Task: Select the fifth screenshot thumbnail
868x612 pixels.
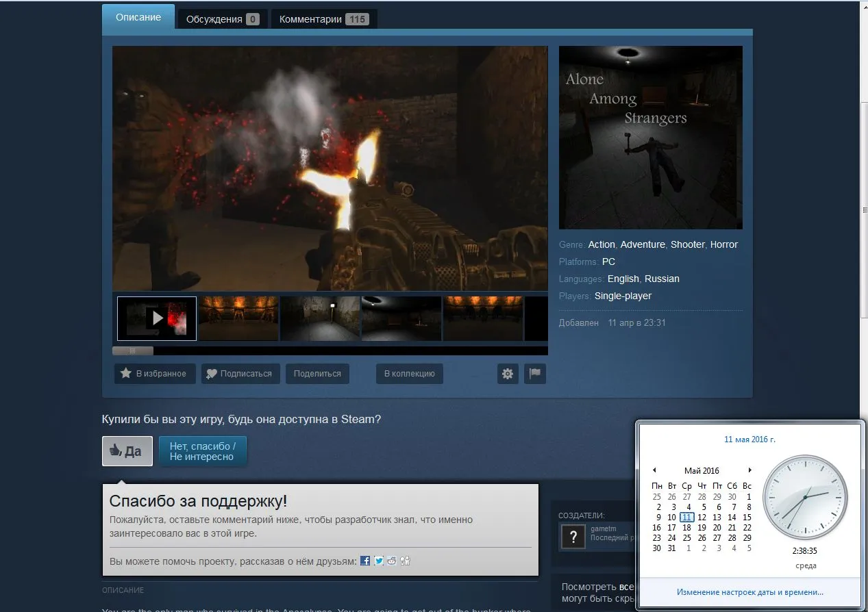Action: [x=483, y=318]
